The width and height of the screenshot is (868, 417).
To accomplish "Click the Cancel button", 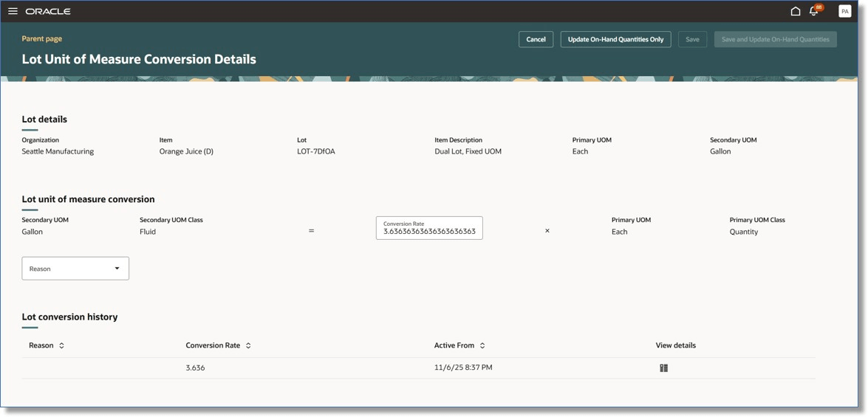I will tap(536, 39).
